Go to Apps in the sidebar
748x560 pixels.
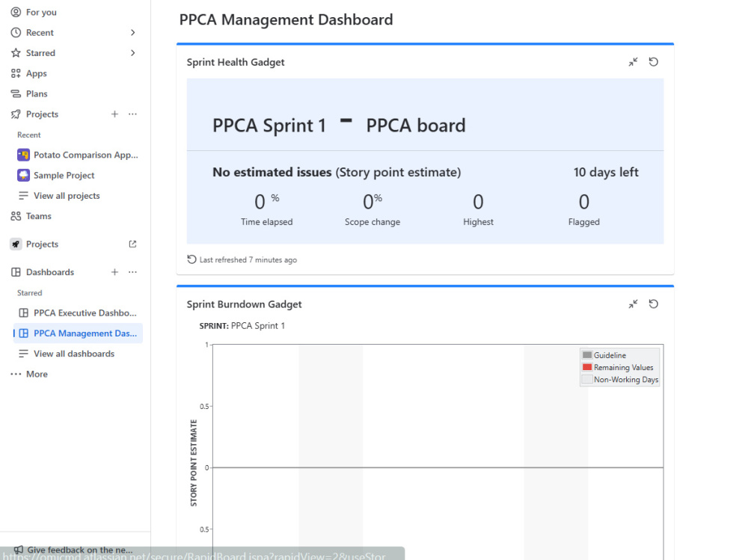click(x=29, y=73)
